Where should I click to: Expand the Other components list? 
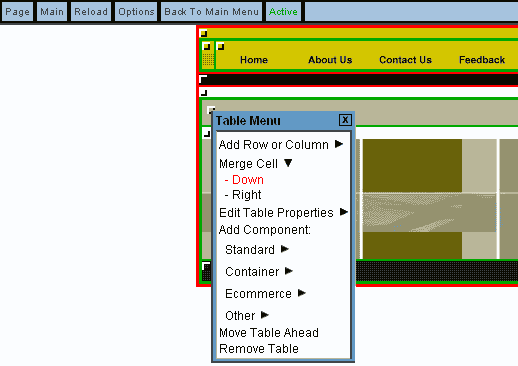(247, 316)
